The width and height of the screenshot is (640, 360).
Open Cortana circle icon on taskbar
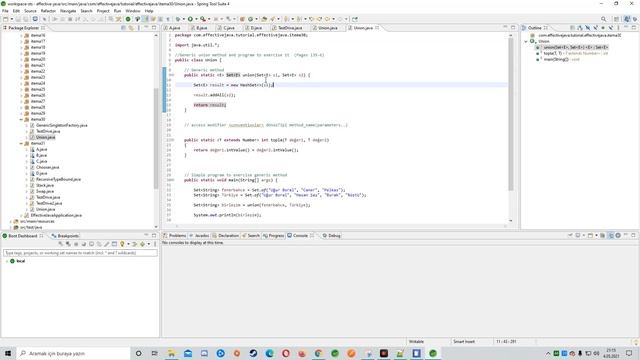[x=138, y=353]
